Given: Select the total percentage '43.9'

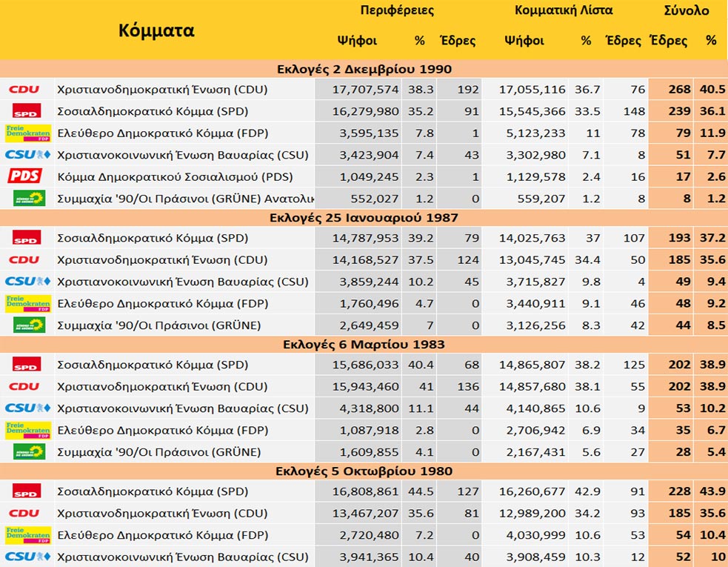Looking at the screenshot, I should pos(712,491).
